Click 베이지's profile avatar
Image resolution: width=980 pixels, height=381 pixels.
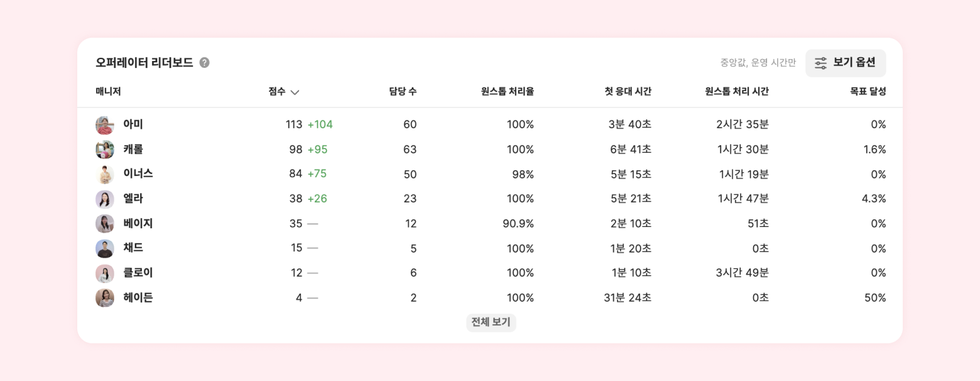pyautogui.click(x=105, y=224)
